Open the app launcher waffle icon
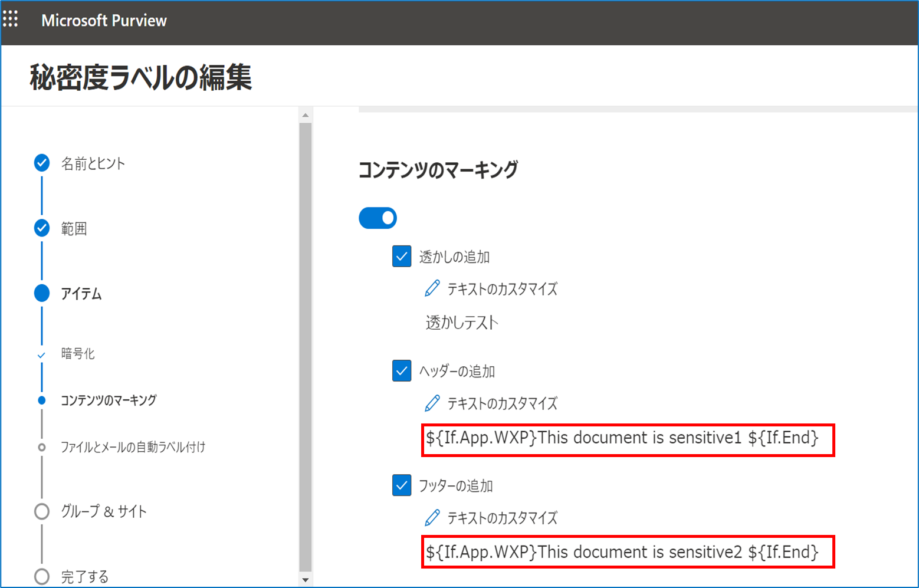Viewport: 919px width, 588px height. [11, 19]
